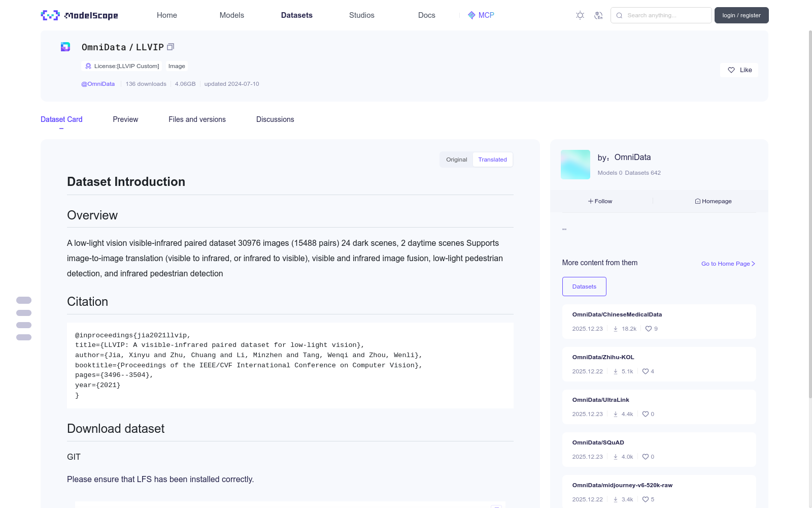Click the 'updated 2024-07-10' text
Viewport: 812px width, 508px height.
tap(231, 84)
